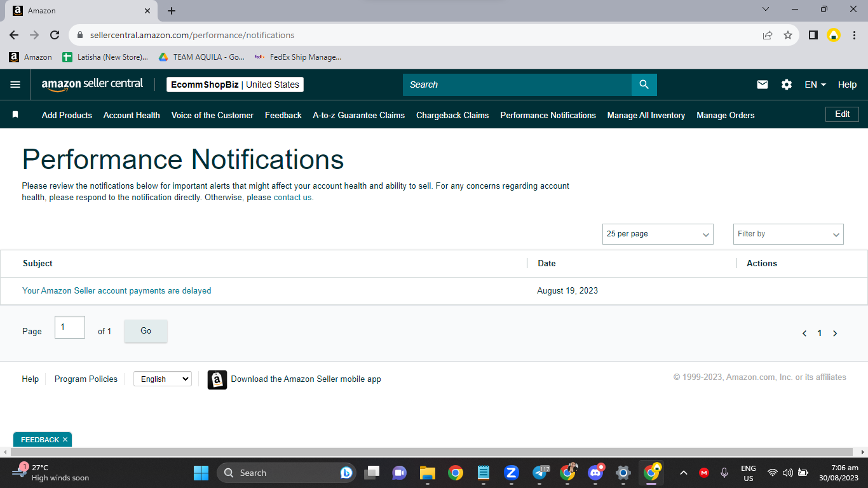Click the browser address bar URL

pyautogui.click(x=193, y=36)
